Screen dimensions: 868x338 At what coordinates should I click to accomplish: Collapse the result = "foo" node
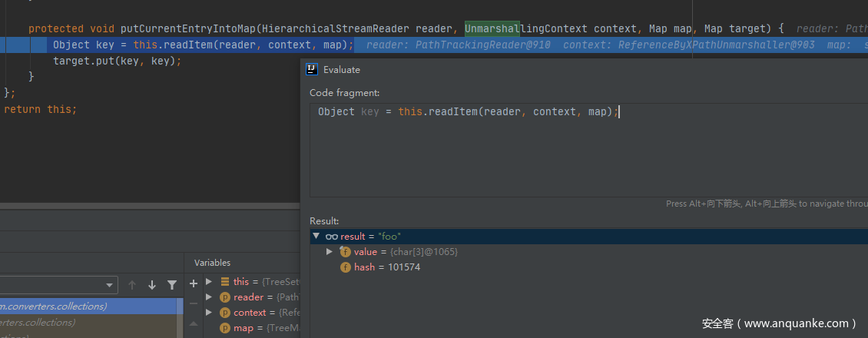tap(316, 237)
